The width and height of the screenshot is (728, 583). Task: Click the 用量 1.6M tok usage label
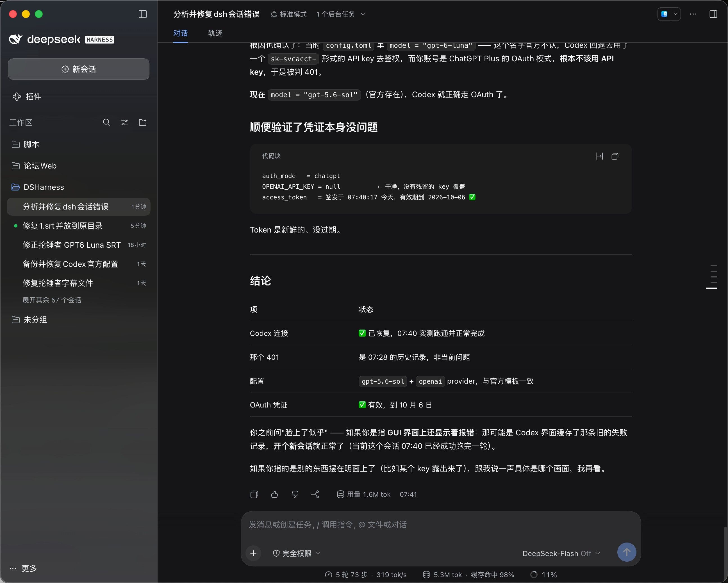pos(363,495)
